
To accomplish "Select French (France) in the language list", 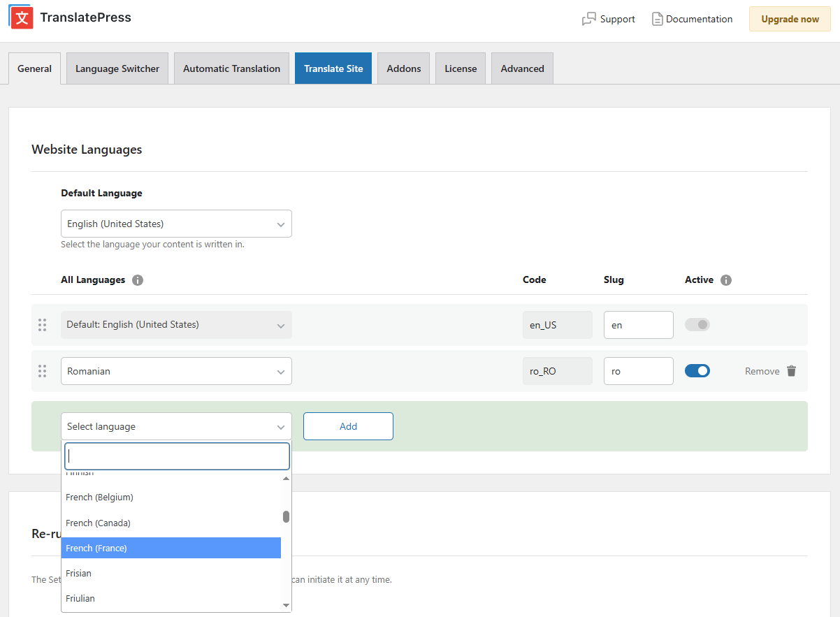I will pos(171,548).
